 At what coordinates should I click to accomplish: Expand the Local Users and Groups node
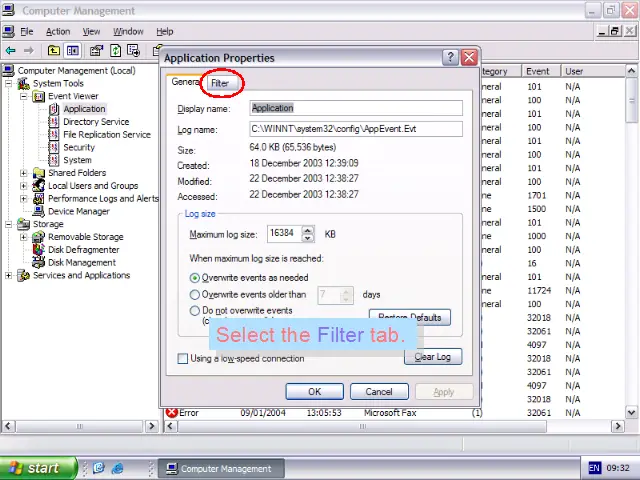[x=24, y=186]
